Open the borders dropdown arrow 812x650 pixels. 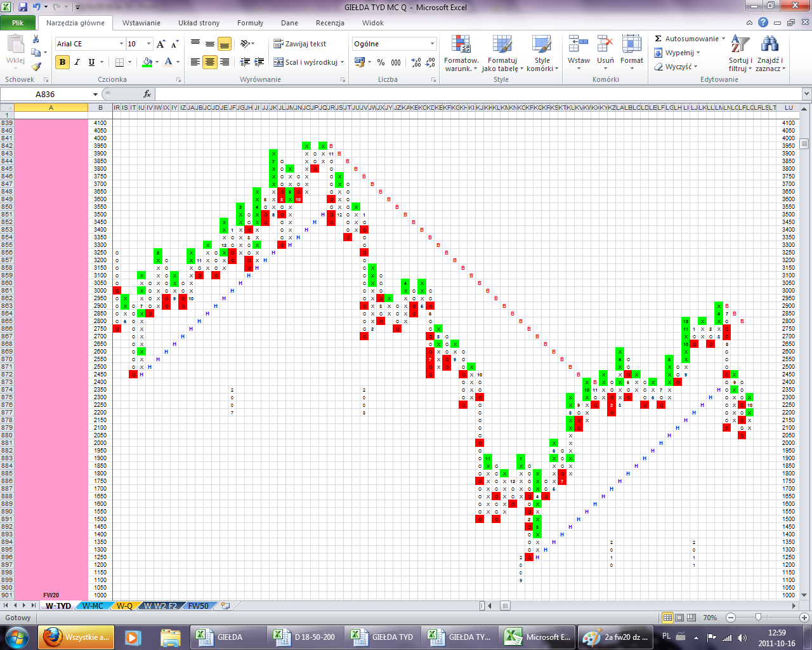click(129, 62)
